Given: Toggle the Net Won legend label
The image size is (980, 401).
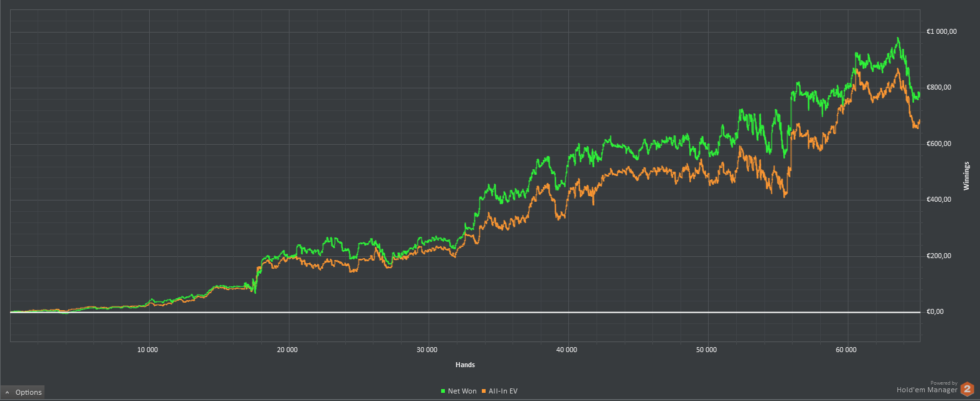Looking at the screenshot, I should point(462,392).
